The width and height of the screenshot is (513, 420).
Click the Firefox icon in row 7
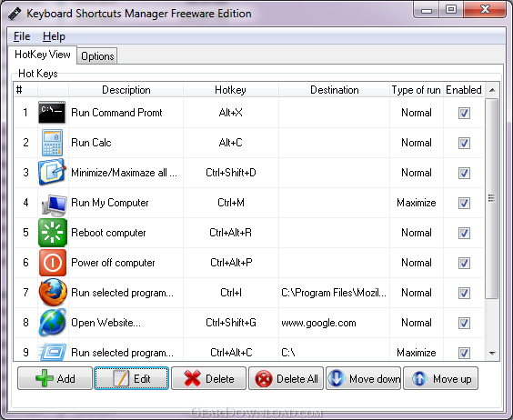point(53,292)
